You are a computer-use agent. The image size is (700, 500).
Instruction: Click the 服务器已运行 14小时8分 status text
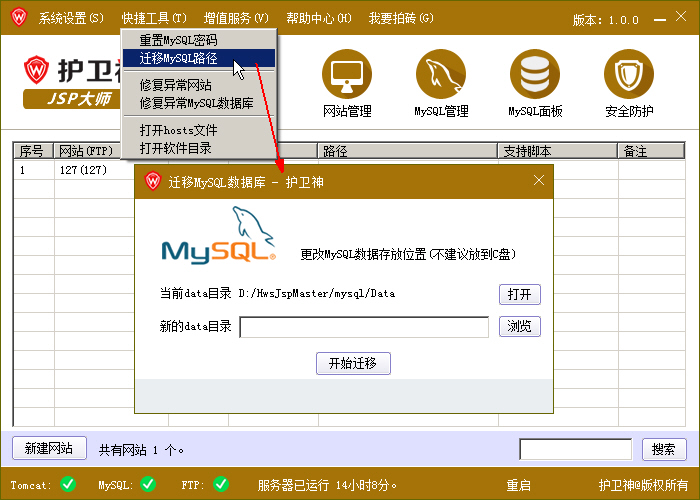coord(327,485)
